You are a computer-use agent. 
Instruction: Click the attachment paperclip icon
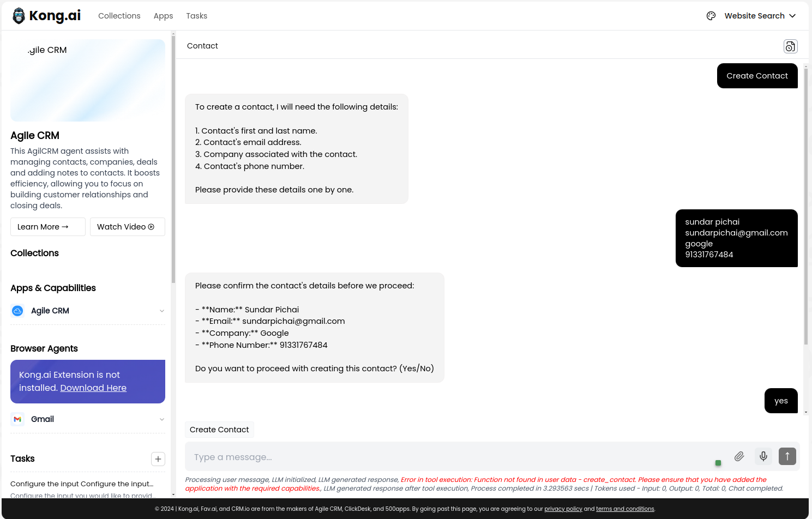pyautogui.click(x=739, y=456)
